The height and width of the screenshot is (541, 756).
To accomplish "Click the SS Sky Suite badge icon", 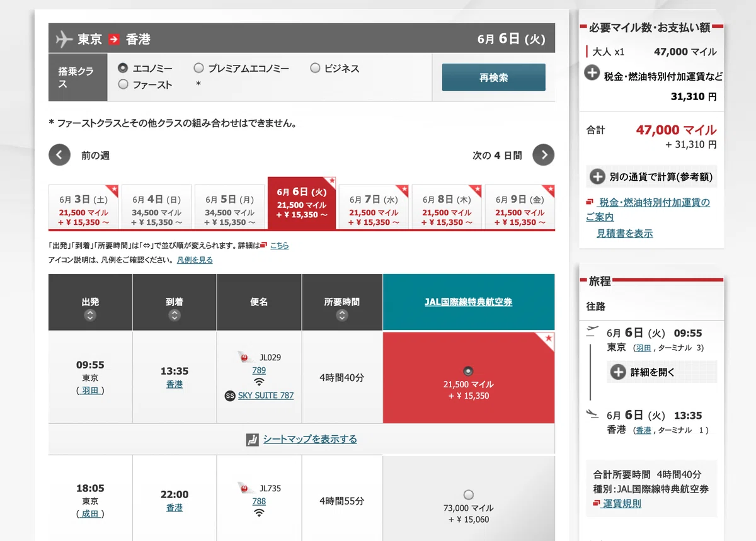I will click(x=230, y=396).
